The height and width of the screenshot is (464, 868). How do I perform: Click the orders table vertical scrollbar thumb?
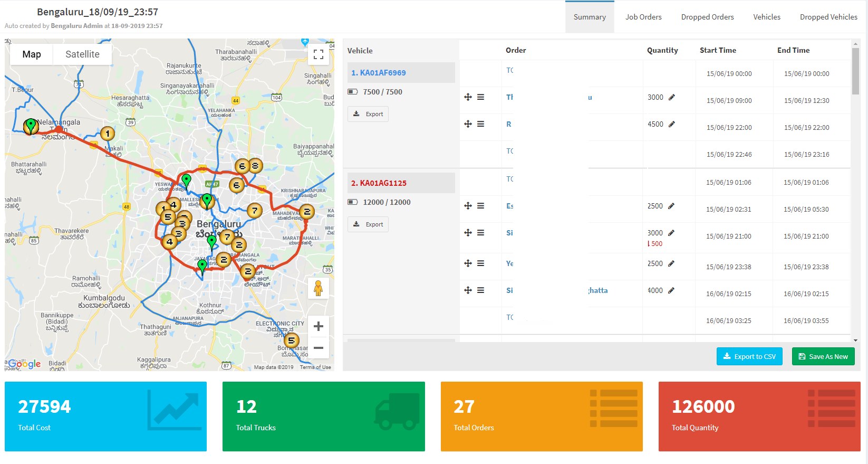[855, 71]
